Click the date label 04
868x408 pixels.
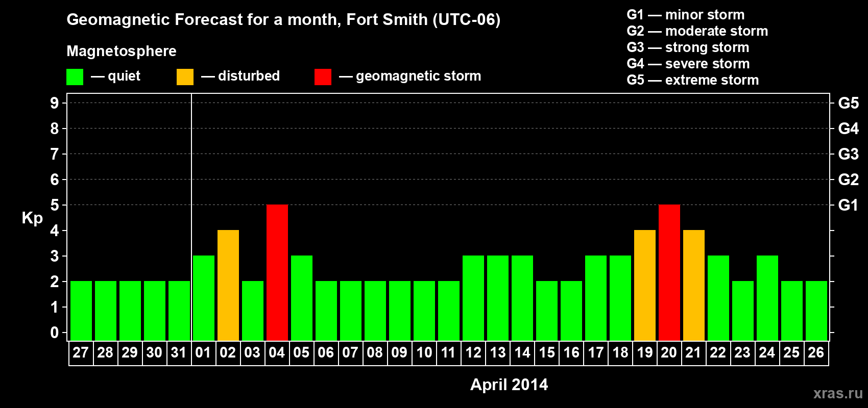(x=277, y=352)
